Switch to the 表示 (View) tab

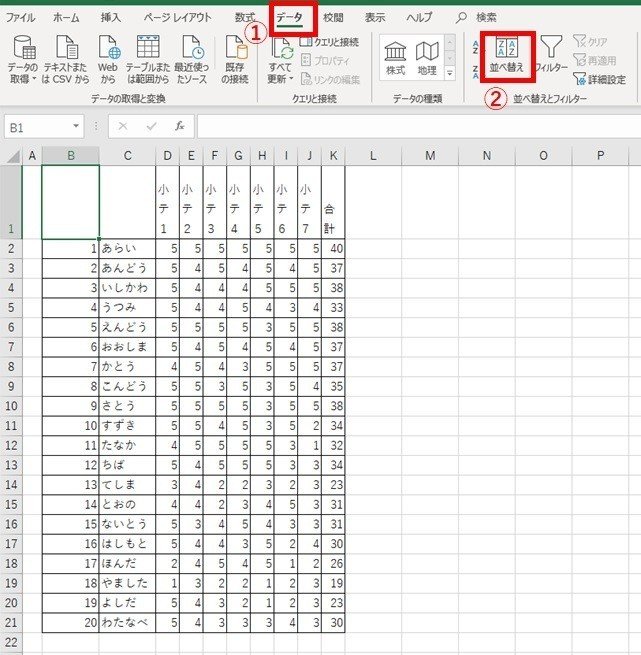(x=375, y=18)
